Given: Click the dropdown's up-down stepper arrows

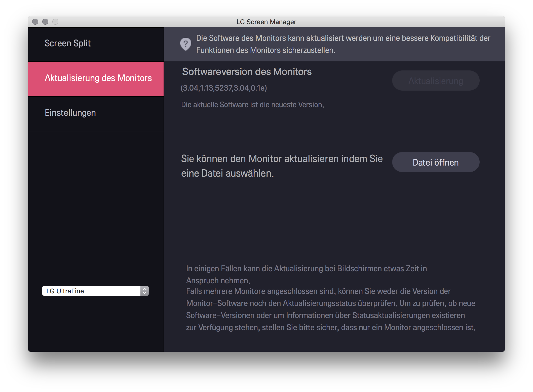Looking at the screenshot, I should [x=145, y=291].
